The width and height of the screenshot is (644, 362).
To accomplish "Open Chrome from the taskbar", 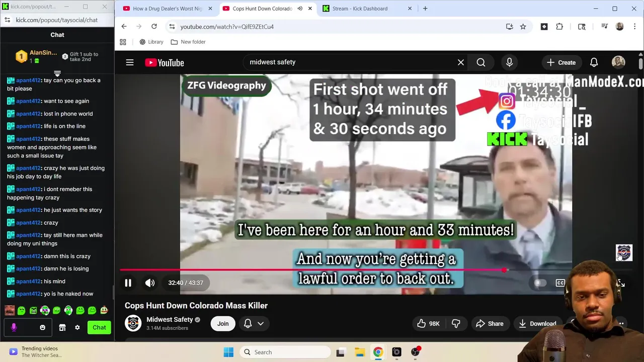I will [x=378, y=352].
